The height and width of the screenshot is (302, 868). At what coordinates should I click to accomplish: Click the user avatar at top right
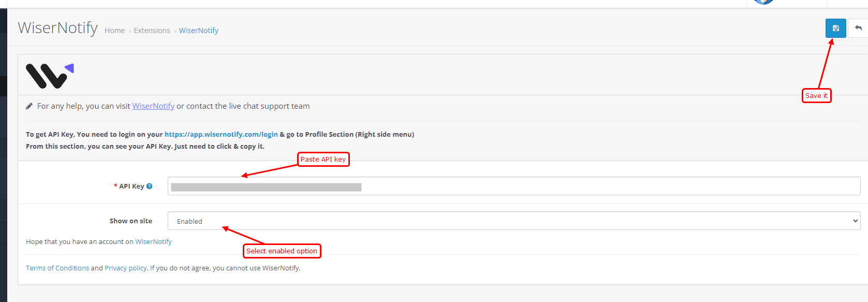763,2
